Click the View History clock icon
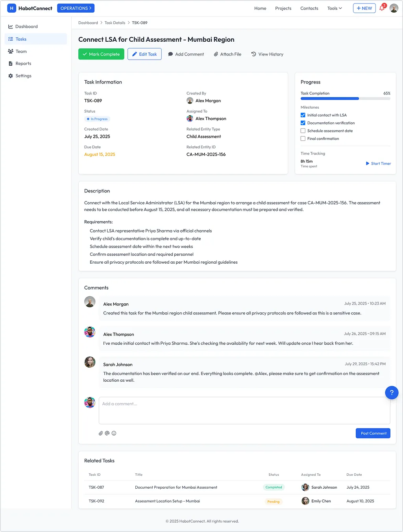This screenshot has height=532, width=403. point(254,54)
